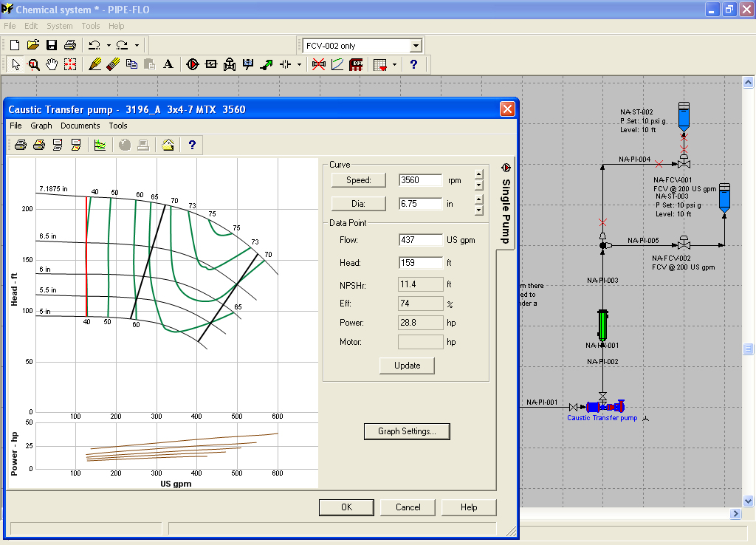Click the colored data sheet preview icon
Screen dimensions: 756x545
76,145
